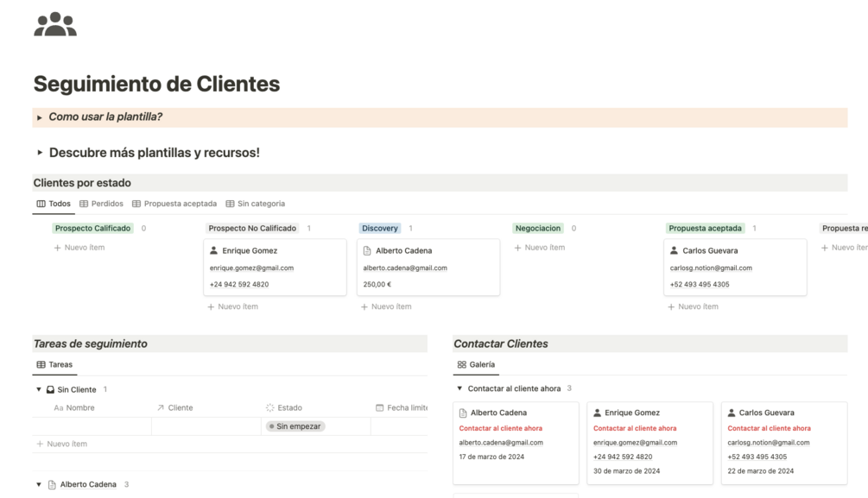Click Alberto Cadena group document icon

pyautogui.click(x=52, y=485)
